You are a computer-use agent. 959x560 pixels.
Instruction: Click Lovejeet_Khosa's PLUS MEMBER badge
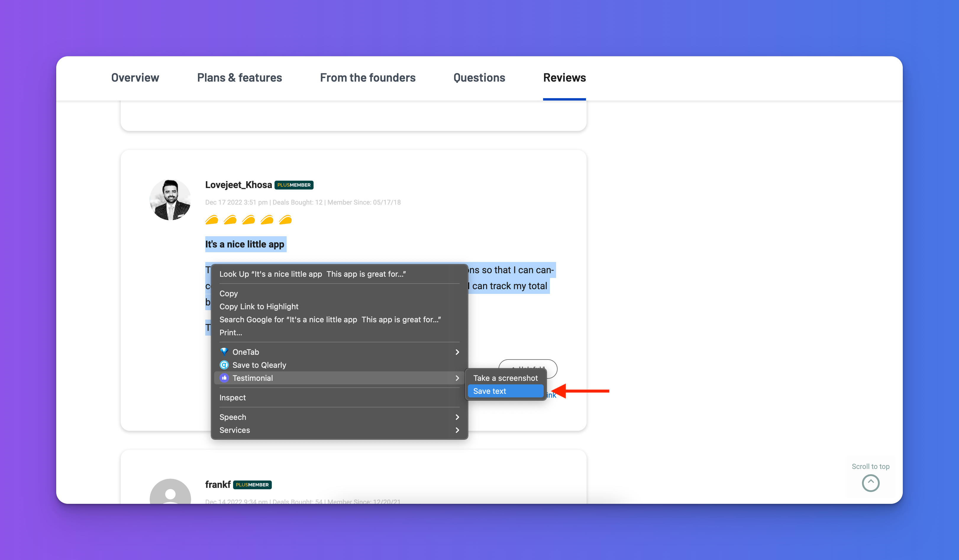click(294, 185)
